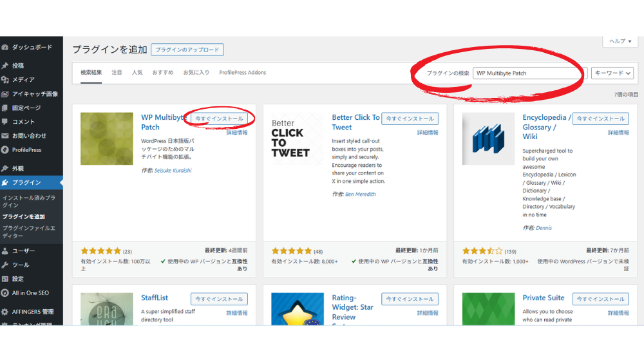Viewport: 644px width, 362px height.
Task: Click the ユーザー user icon
Action: [5, 251]
